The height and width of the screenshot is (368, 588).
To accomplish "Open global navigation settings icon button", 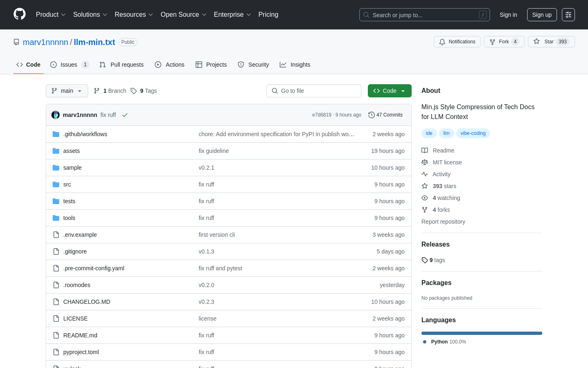I will tap(568, 15).
